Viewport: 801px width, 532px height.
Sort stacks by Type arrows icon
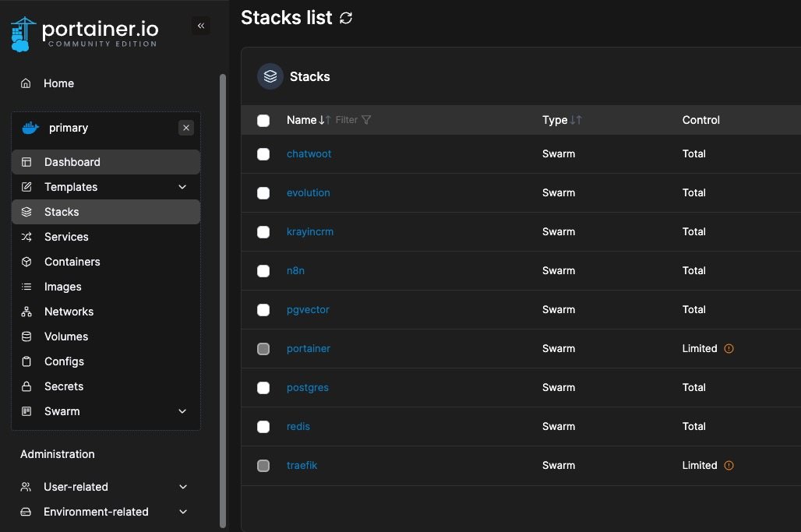(577, 120)
